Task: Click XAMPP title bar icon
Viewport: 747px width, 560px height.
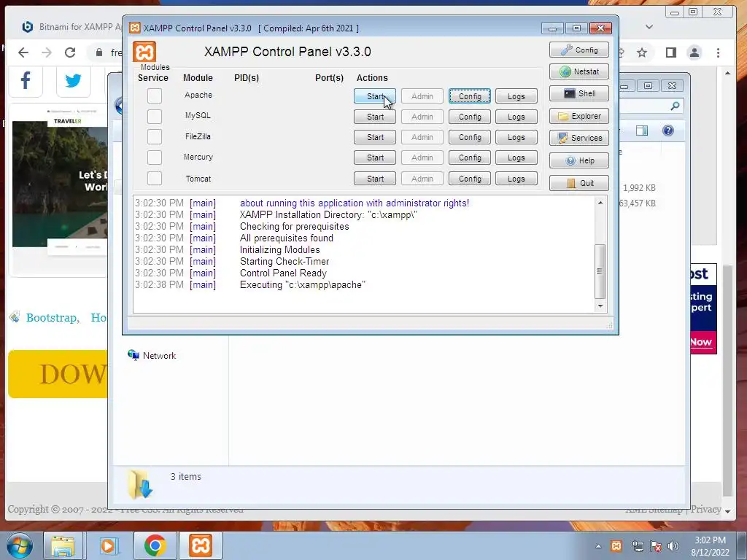Action: (x=135, y=28)
